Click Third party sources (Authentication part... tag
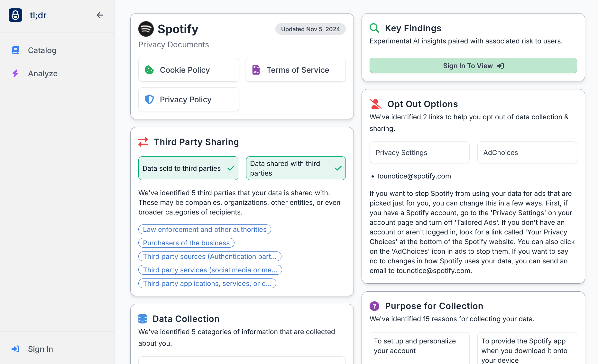This screenshot has width=598, height=364. coord(210,256)
